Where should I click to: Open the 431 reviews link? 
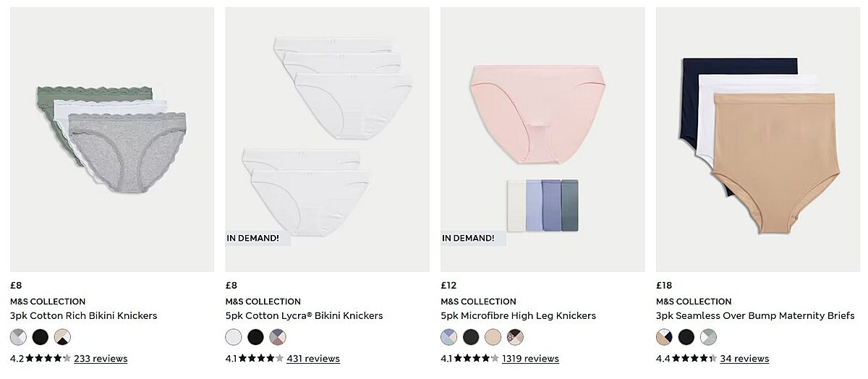pos(313,359)
